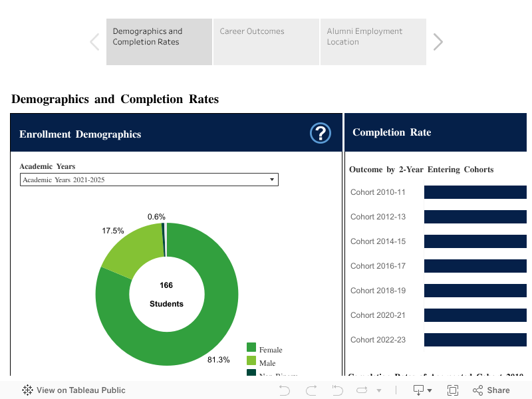Click the Female legend color swatch
Image resolution: width=532 pixels, height=399 pixels.
pos(251,347)
